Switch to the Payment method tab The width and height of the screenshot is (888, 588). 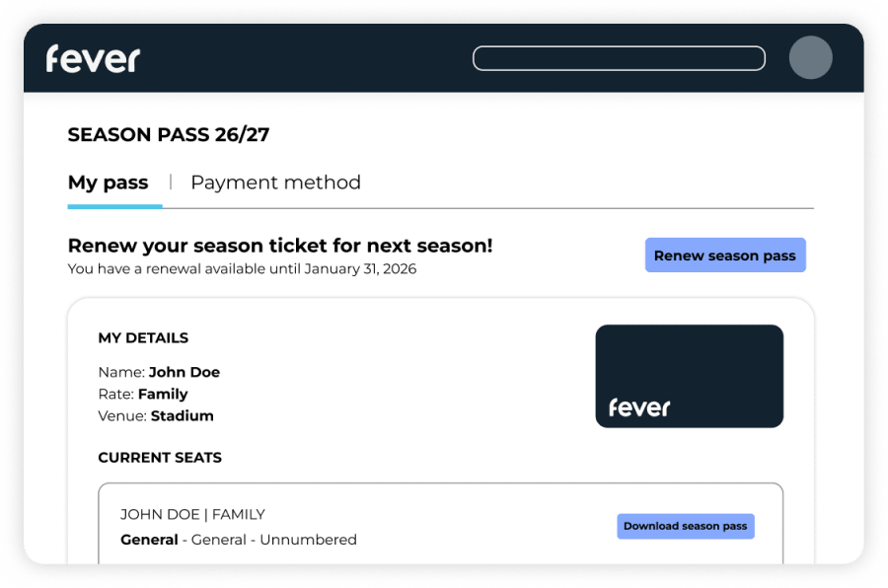pyautogui.click(x=276, y=183)
